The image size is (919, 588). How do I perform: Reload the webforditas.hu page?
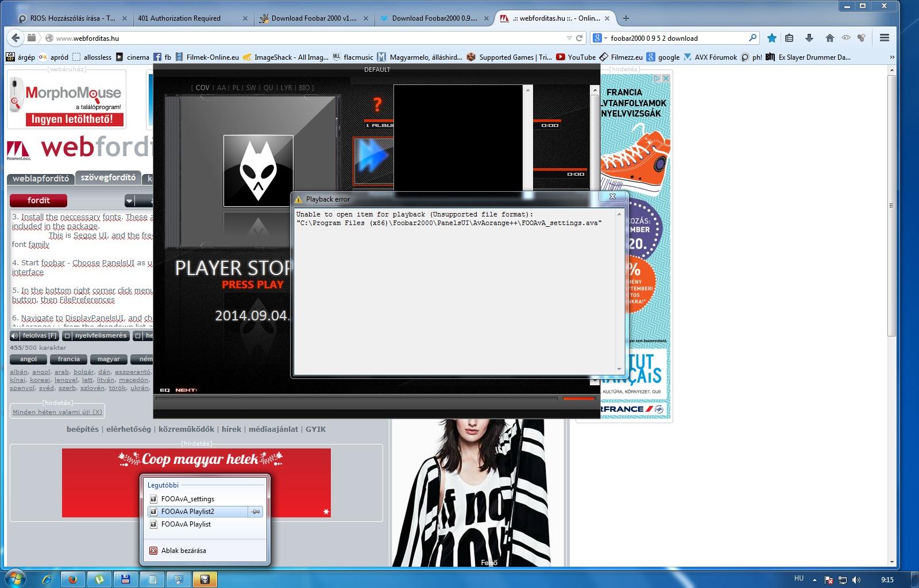[x=579, y=38]
